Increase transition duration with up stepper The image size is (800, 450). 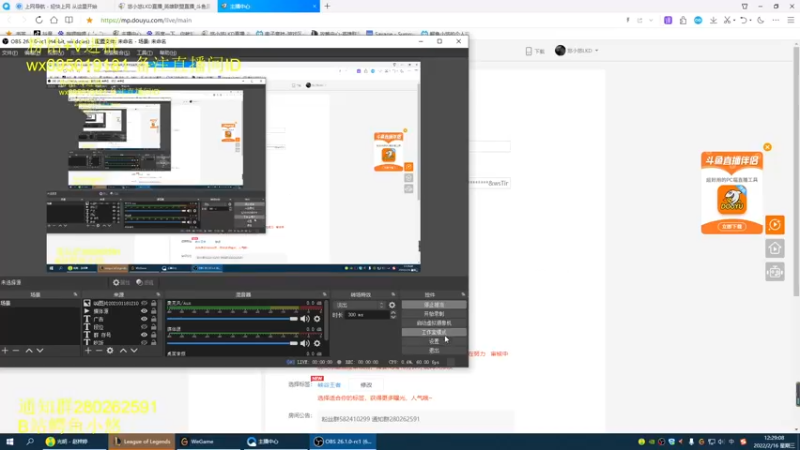coord(393,313)
